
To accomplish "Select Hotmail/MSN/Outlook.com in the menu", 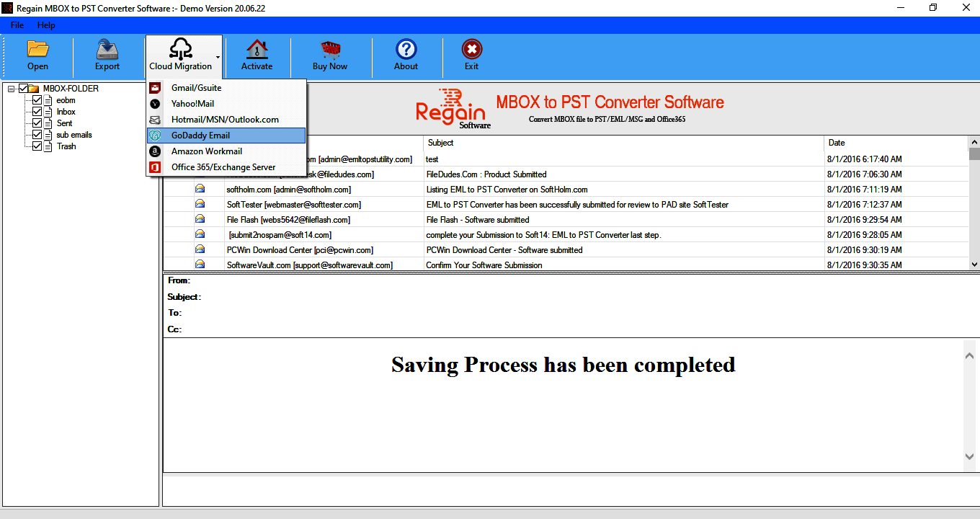I will click(x=226, y=120).
